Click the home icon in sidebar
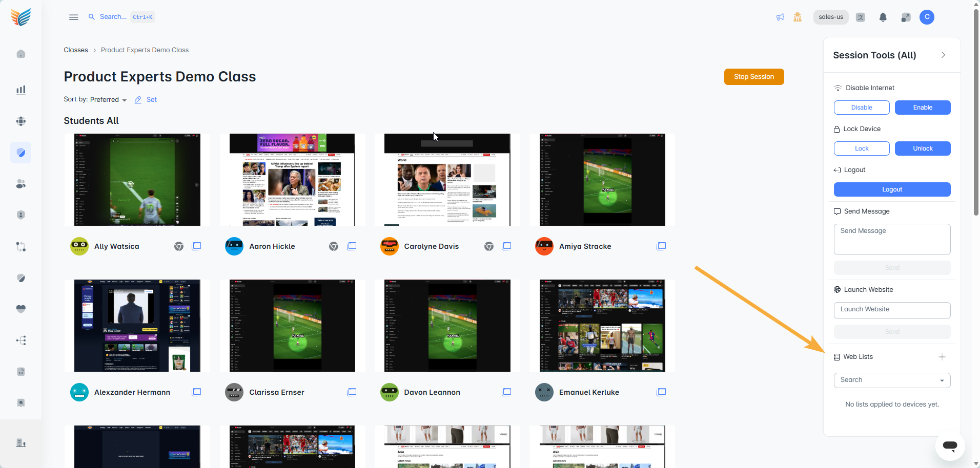Image resolution: width=980 pixels, height=468 pixels. [x=21, y=54]
